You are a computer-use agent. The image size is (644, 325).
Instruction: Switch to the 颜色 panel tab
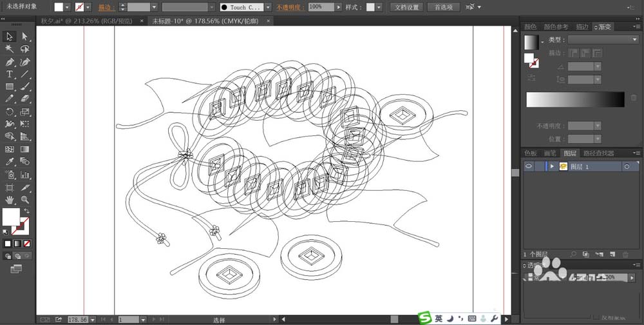point(530,26)
